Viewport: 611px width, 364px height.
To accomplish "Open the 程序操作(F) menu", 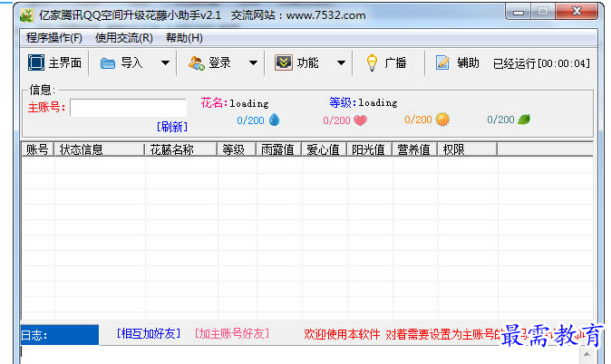I will click(54, 38).
